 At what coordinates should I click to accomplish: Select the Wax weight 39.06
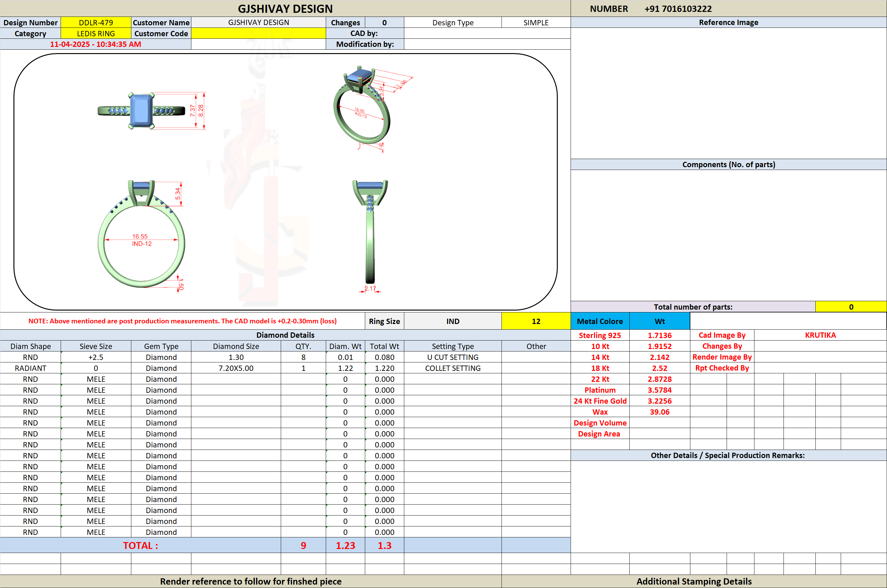pos(659,412)
